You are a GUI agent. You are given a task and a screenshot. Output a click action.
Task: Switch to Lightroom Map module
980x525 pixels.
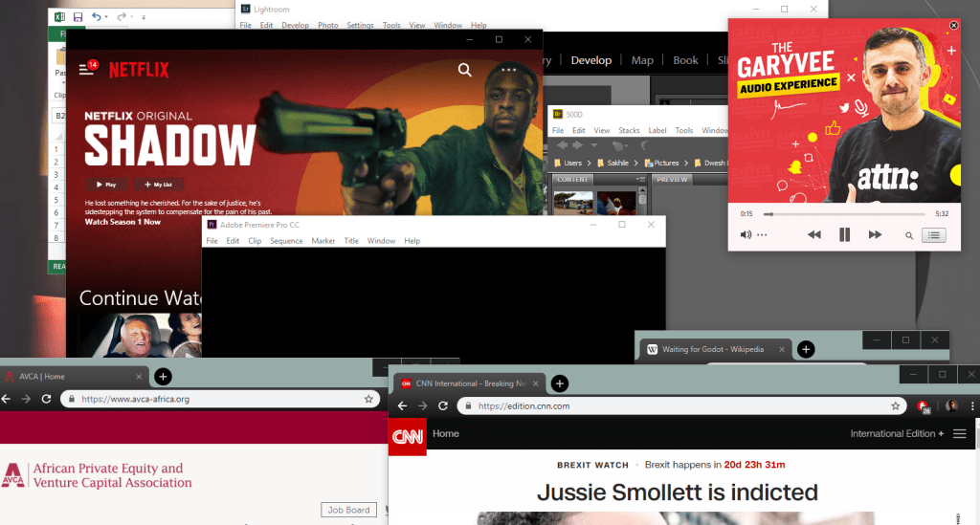(x=642, y=60)
